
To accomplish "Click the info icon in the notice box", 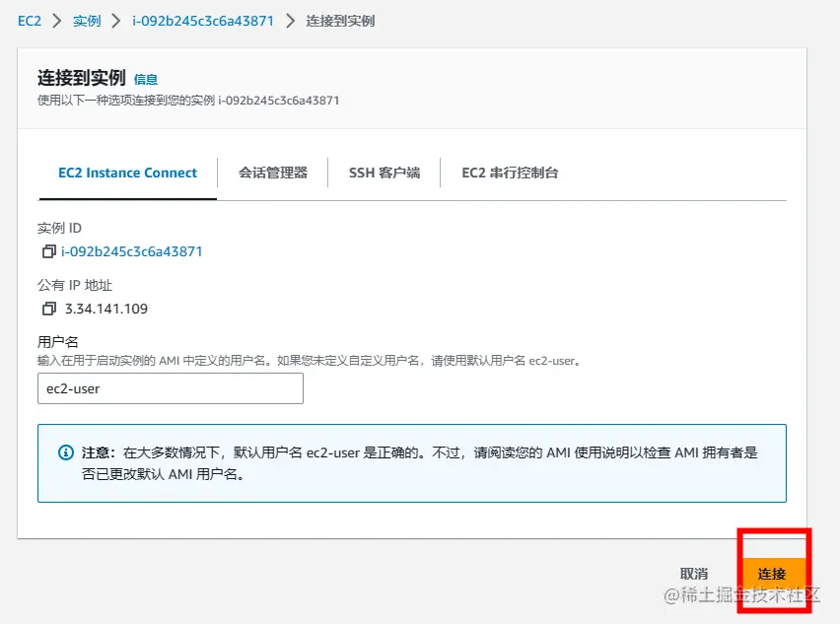I will tap(66, 452).
